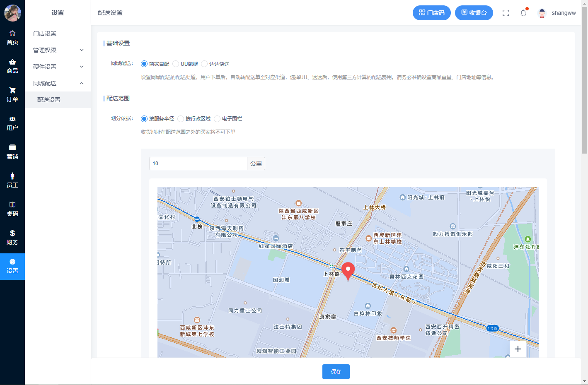The image size is (588, 385).
Task: Click the map zoom-in plus button
Action: pos(518,349)
